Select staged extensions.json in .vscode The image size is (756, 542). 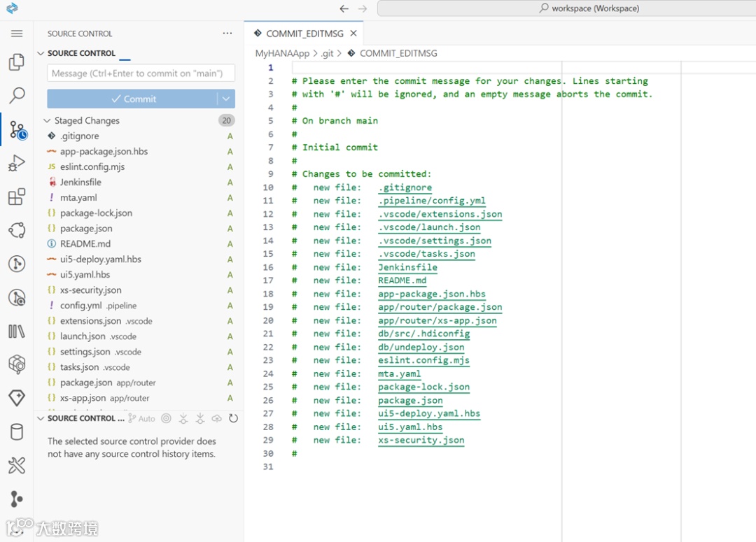coord(139,321)
